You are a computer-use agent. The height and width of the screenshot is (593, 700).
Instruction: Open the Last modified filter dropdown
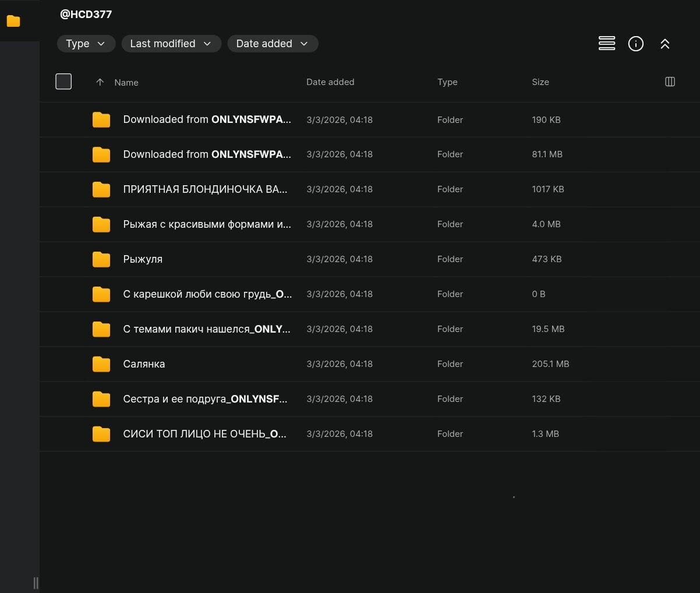tap(171, 44)
